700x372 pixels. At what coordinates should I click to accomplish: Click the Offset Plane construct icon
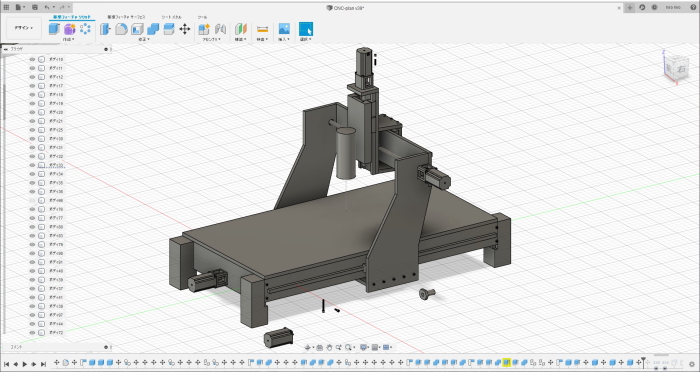click(x=241, y=29)
